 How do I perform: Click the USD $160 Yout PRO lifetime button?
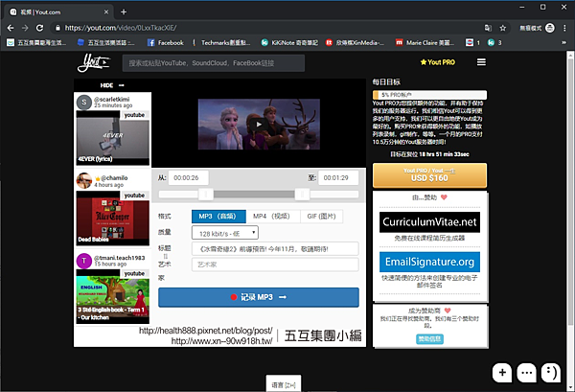click(x=429, y=175)
